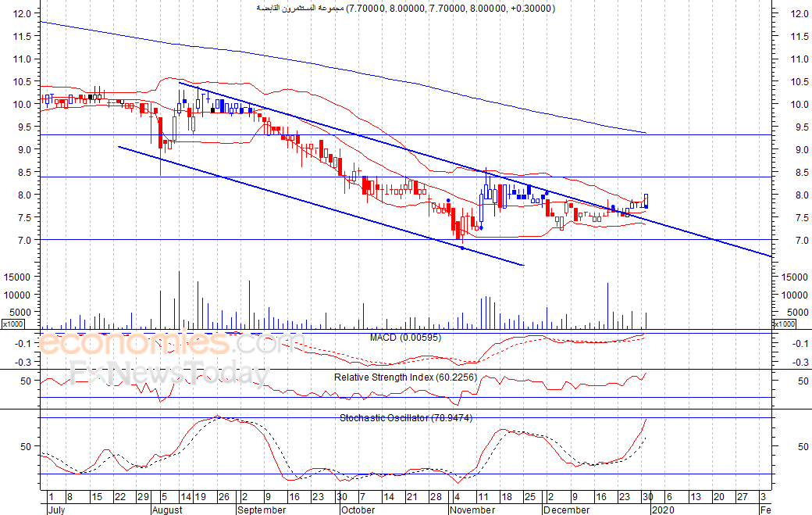Click 8.0 on the left price axis
This screenshot has width=812, height=515.
point(25,195)
